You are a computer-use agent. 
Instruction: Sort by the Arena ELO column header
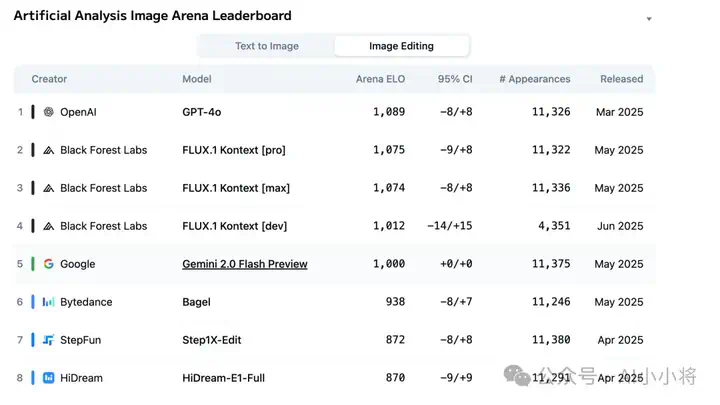pyautogui.click(x=380, y=79)
